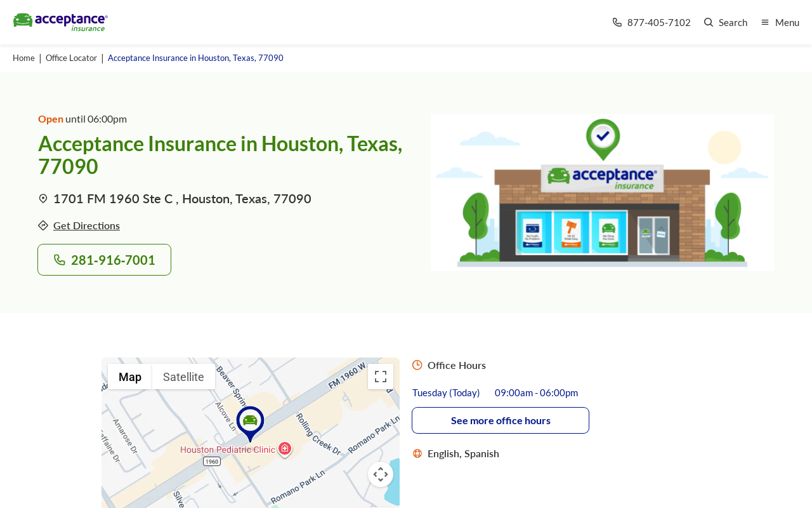The image size is (812, 508).
Task: Go to the Home breadcrumb
Action: 23,58
